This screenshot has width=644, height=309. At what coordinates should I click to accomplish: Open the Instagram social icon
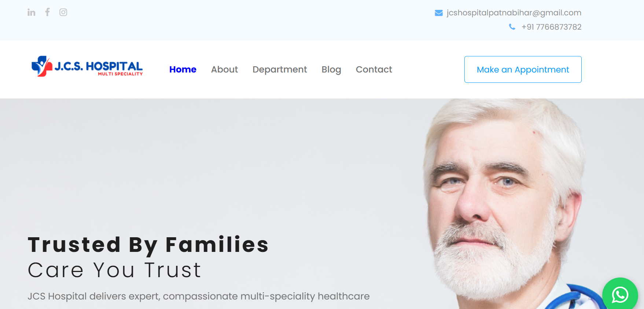[x=63, y=12]
